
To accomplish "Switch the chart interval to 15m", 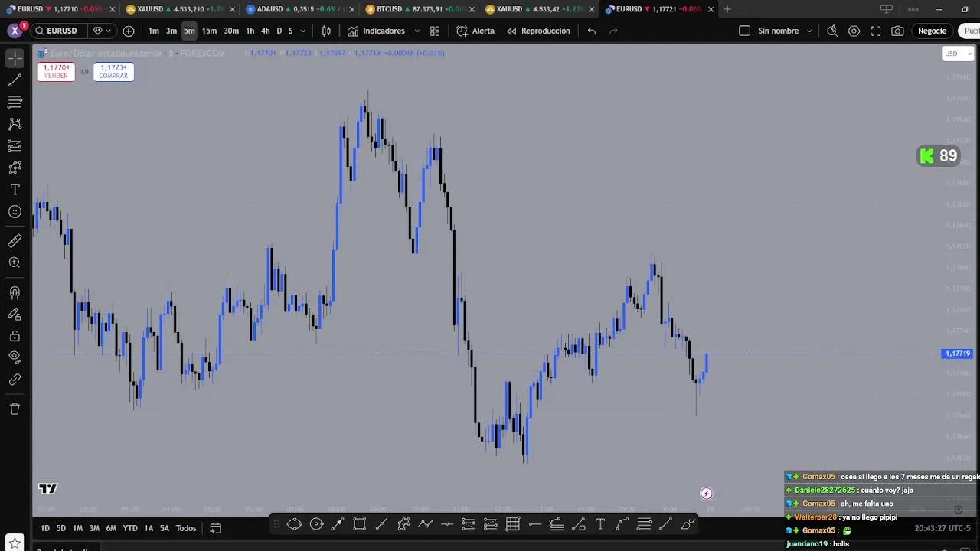I will 209,31.
